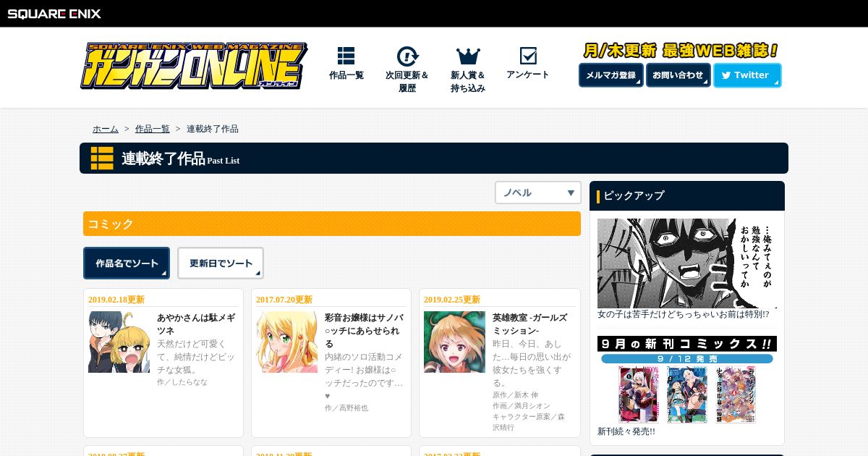Go to 作品一覧 breadcrumb link
The width and height of the screenshot is (868, 456).
click(x=153, y=129)
